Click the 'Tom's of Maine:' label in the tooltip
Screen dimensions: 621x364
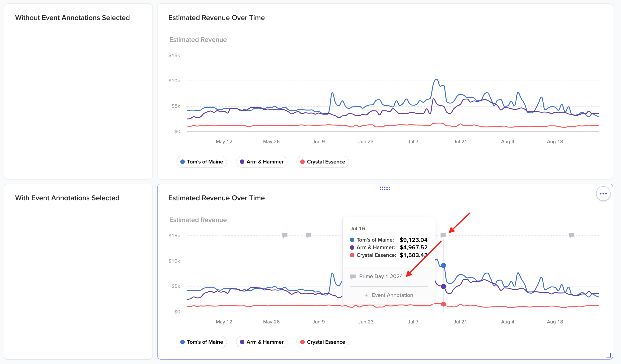[x=375, y=240]
